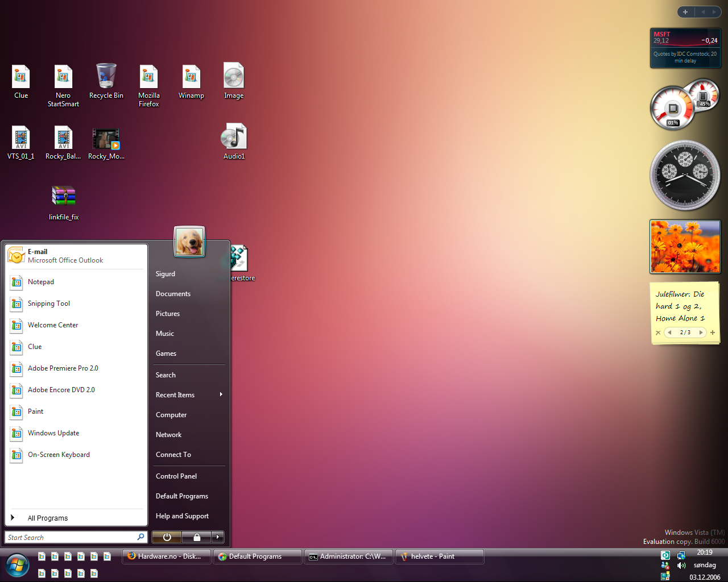Click the power button in Start menu
Viewport: 728px width, 582px height.
tap(167, 537)
